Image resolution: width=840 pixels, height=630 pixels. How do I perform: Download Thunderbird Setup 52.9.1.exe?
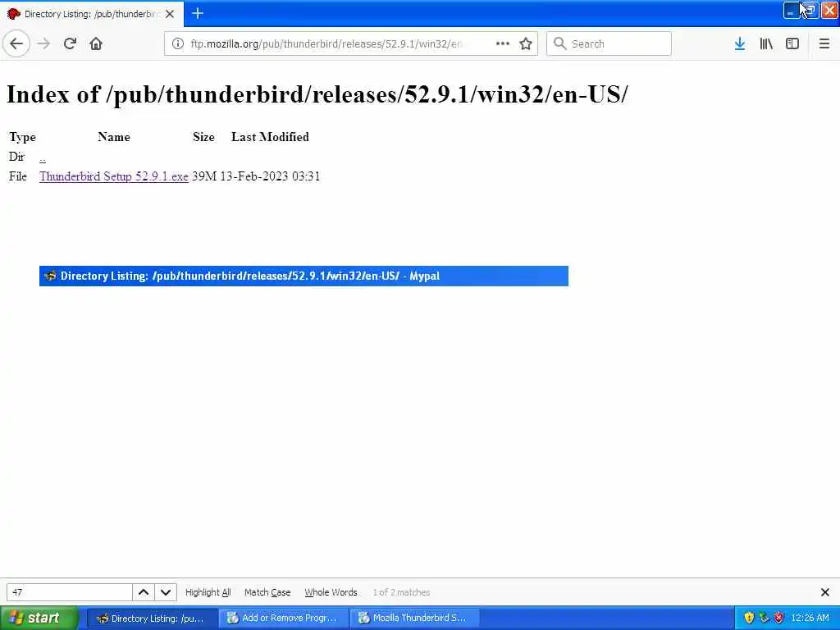coord(114,176)
